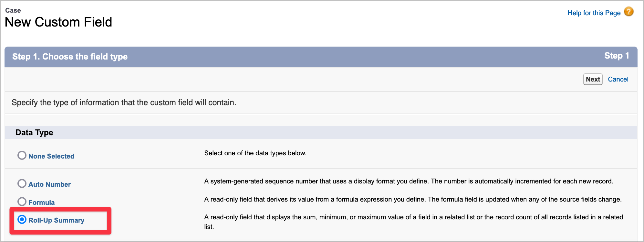Click the None Selected label text
Screen dimensions: 644x242
51,156
